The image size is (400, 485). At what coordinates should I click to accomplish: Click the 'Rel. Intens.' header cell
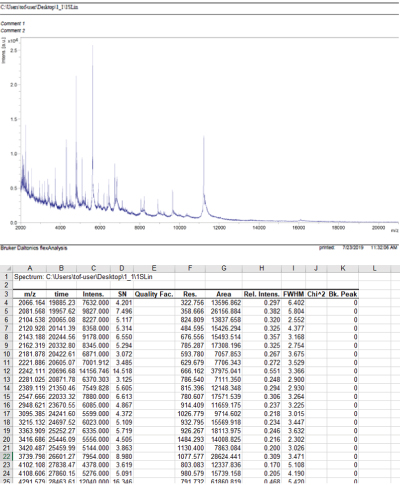click(x=262, y=294)
